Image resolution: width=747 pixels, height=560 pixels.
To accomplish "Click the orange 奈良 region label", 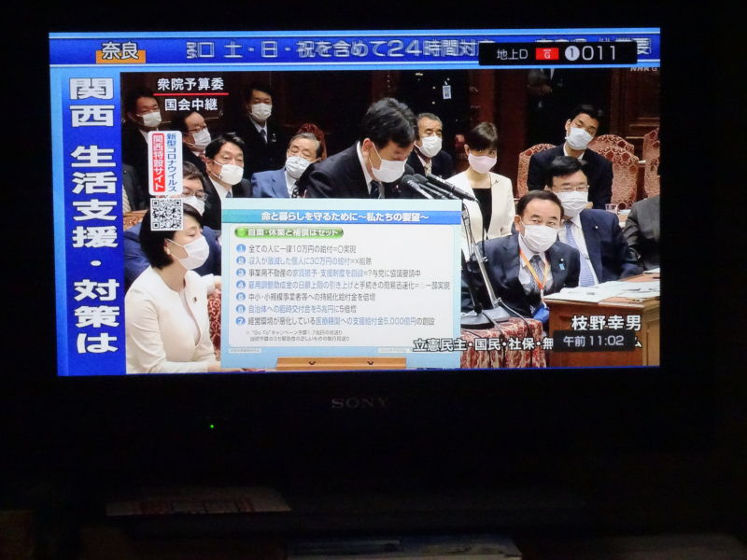I will click(x=120, y=52).
